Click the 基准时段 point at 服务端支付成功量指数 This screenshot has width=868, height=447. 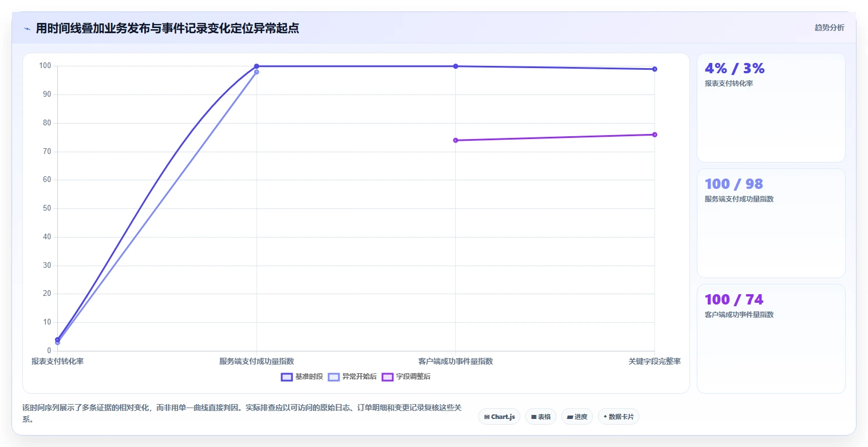tap(257, 66)
